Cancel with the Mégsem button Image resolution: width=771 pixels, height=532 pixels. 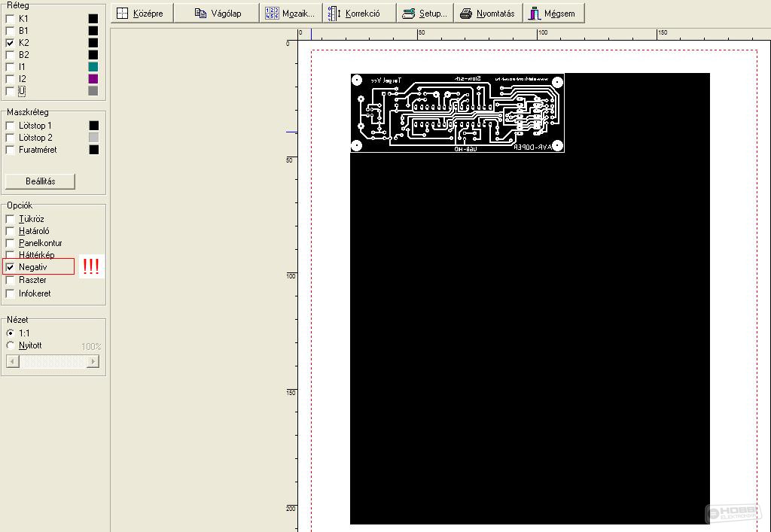[553, 14]
